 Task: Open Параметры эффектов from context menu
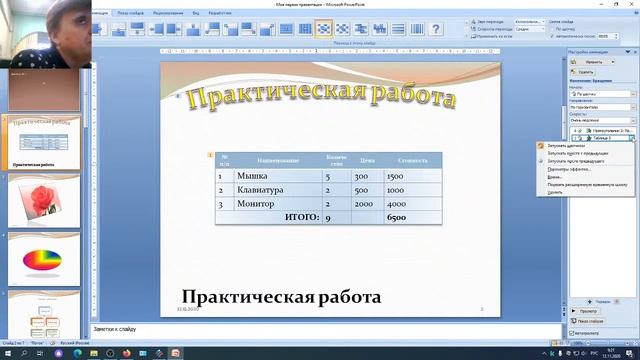569,169
